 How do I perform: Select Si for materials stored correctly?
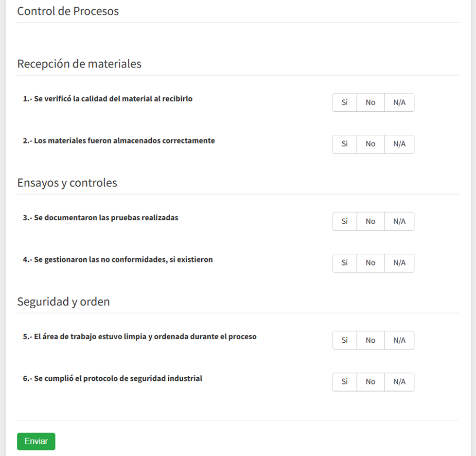coord(345,144)
